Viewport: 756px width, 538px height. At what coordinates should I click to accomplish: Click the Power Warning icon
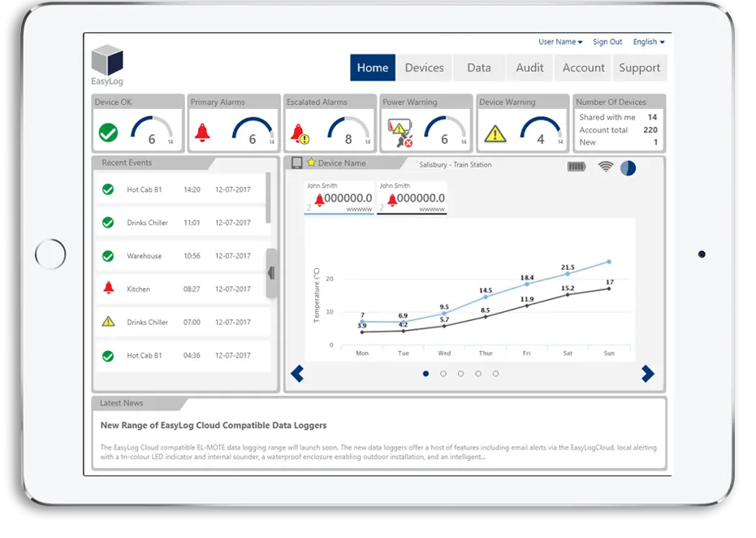[399, 132]
